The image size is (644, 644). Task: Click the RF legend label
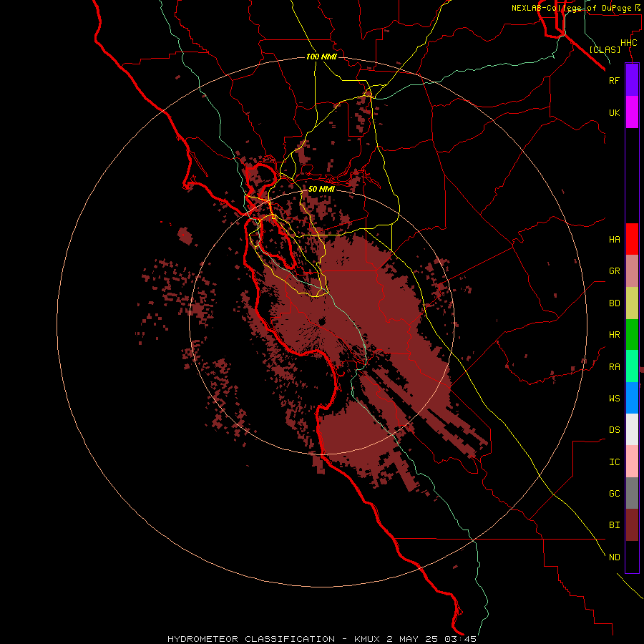(x=614, y=80)
